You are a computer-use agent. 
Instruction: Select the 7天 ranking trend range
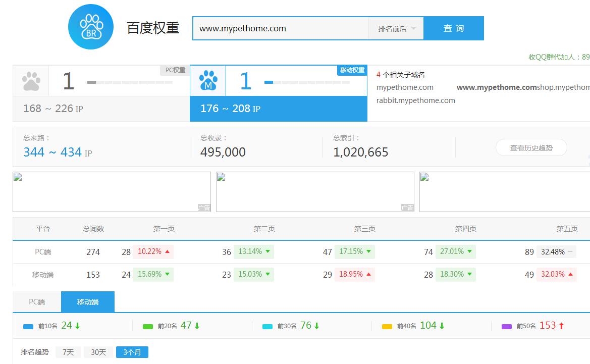(68, 352)
